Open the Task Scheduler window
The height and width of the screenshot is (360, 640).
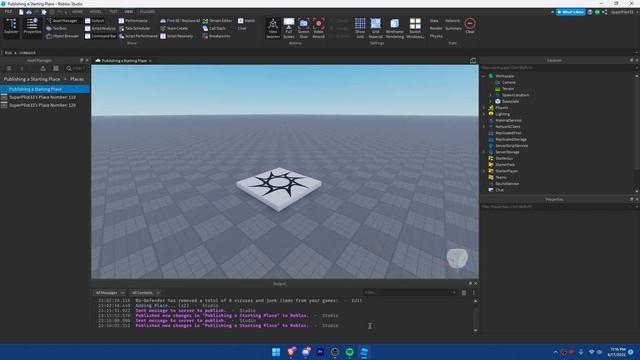(135, 28)
